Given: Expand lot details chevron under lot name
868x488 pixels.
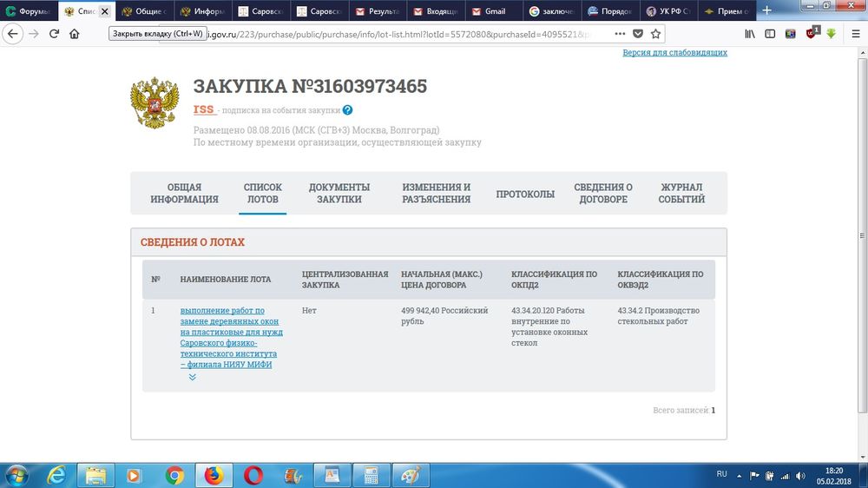Looking at the screenshot, I should 192,377.
